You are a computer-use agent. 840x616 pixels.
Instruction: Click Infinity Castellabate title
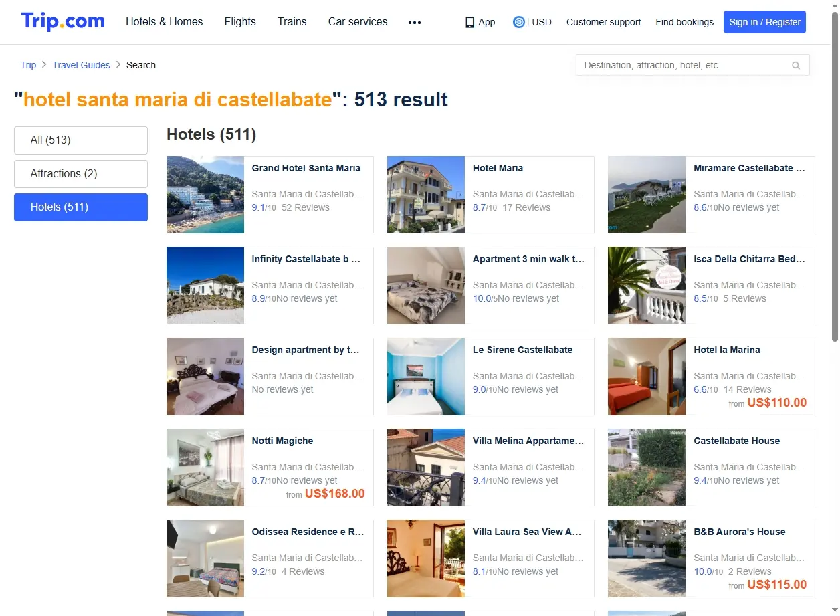307,259
